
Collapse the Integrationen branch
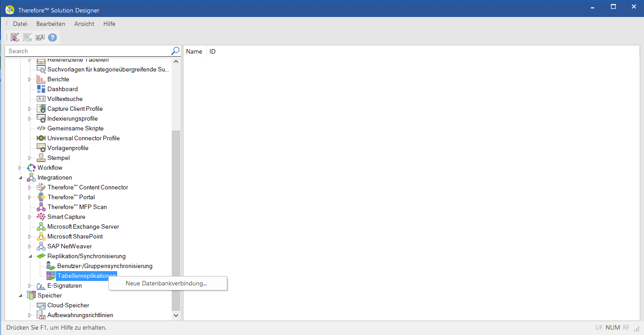(x=20, y=177)
